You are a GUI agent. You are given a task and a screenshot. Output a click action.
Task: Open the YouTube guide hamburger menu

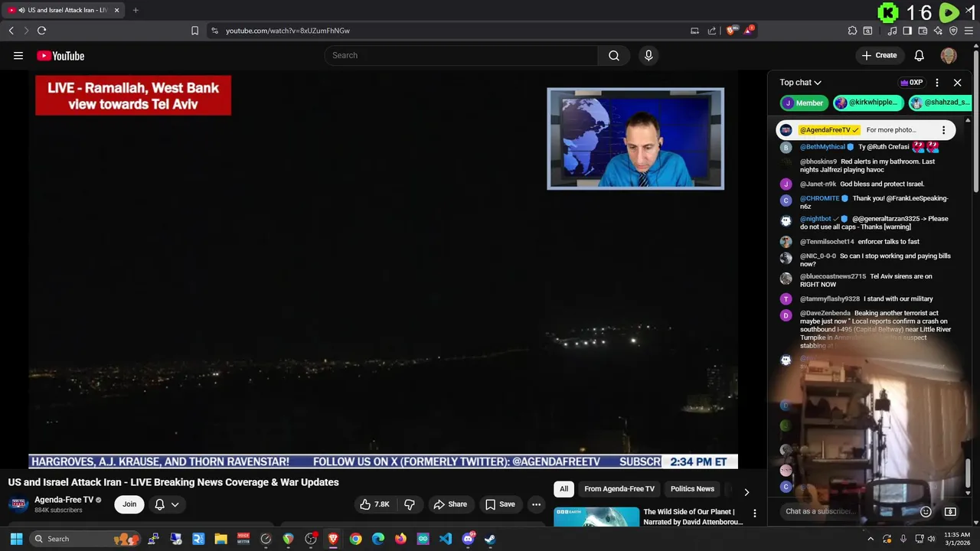(x=18, y=55)
